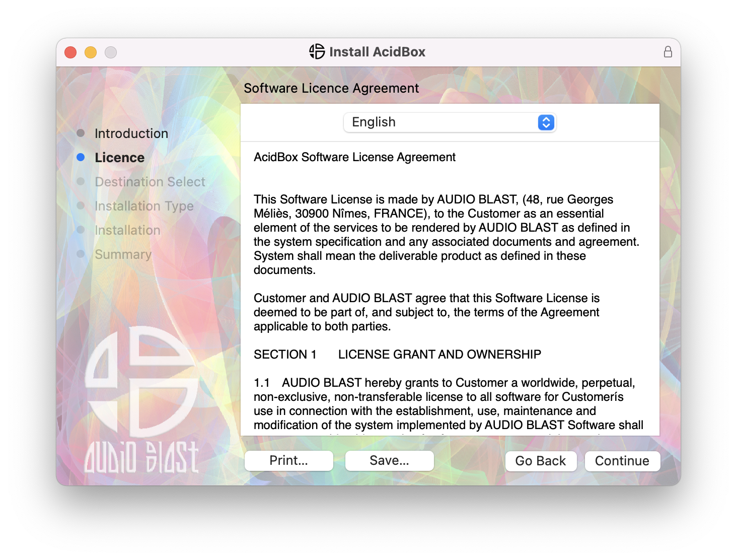
Task: Click the Installation Type step
Action: point(144,206)
